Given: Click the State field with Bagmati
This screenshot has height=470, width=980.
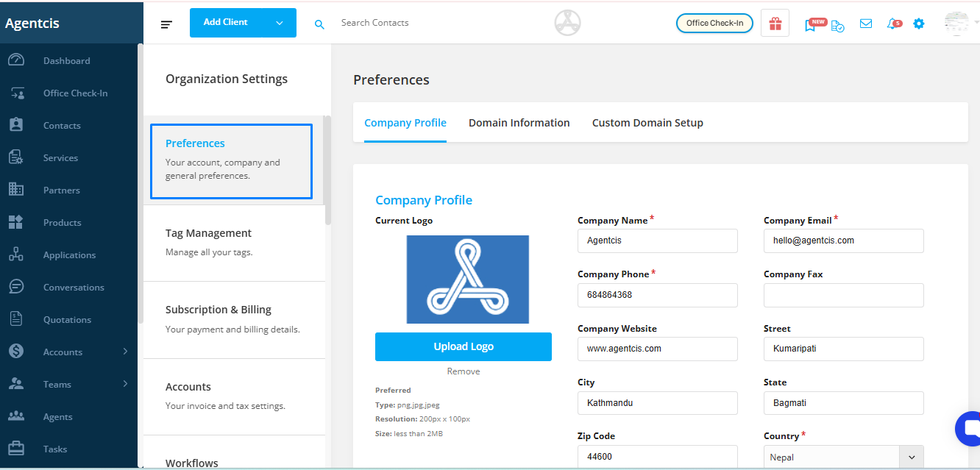Looking at the screenshot, I should point(844,403).
